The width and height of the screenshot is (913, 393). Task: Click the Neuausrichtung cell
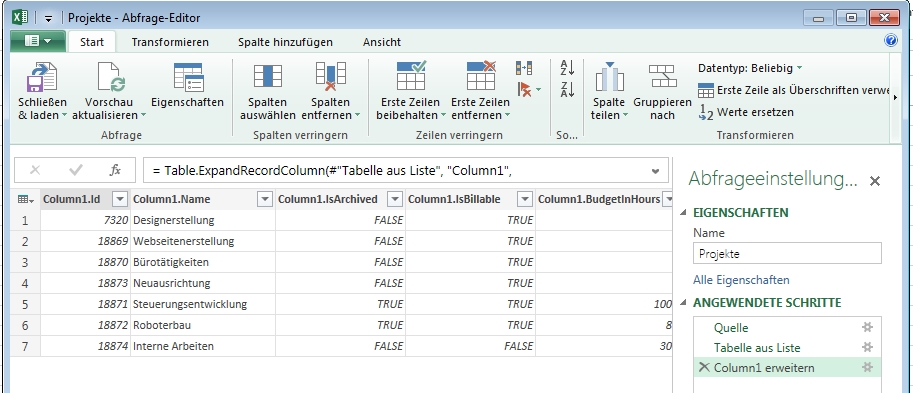click(x=203, y=283)
